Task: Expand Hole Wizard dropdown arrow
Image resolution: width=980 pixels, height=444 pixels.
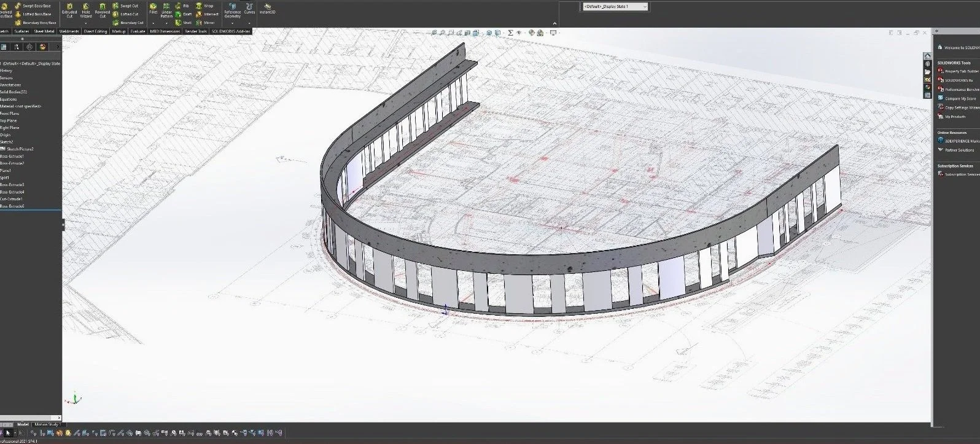Action: (x=86, y=23)
